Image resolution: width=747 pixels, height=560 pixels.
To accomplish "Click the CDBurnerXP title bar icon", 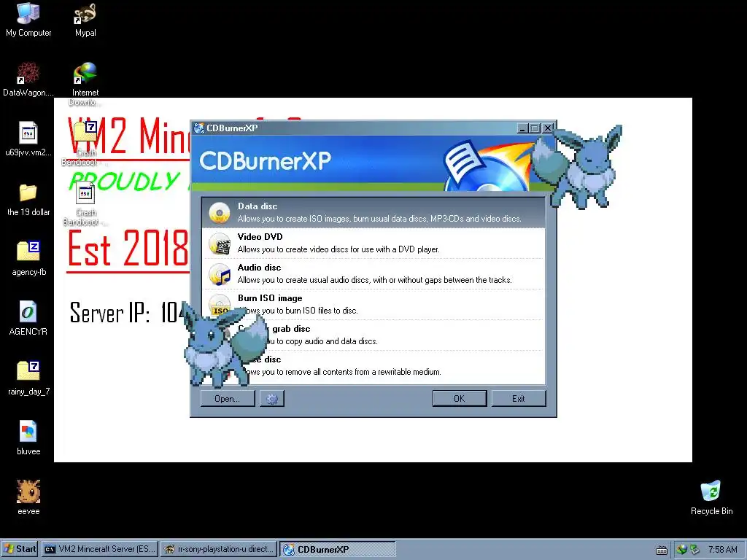I will pos(199,128).
